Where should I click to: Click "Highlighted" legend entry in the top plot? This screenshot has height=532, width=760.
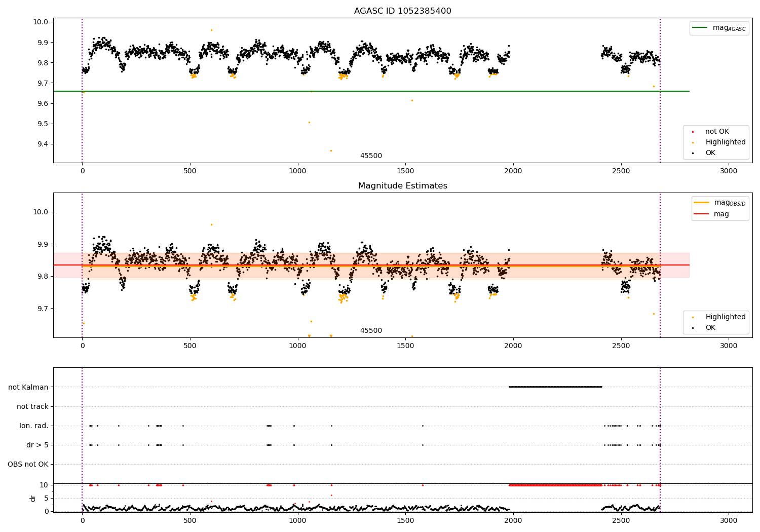[726, 142]
